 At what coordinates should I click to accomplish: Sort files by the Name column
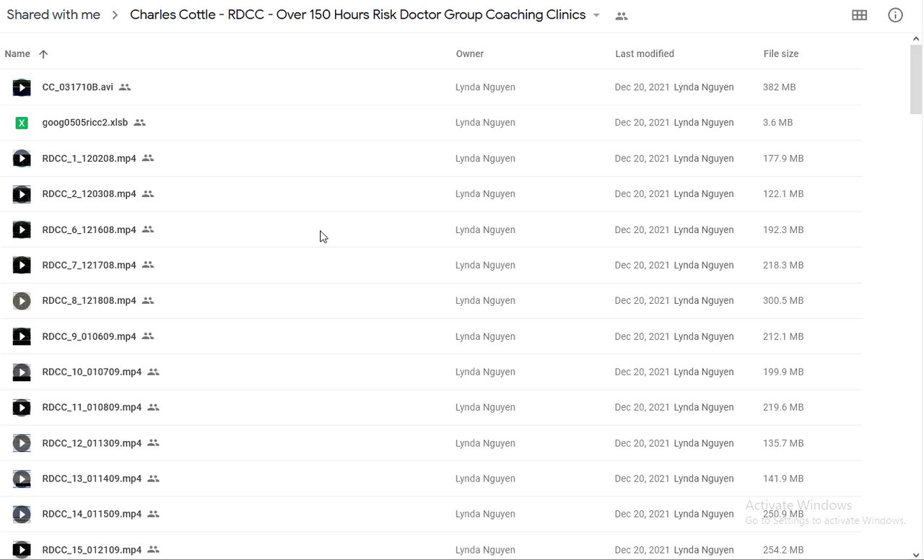point(17,54)
